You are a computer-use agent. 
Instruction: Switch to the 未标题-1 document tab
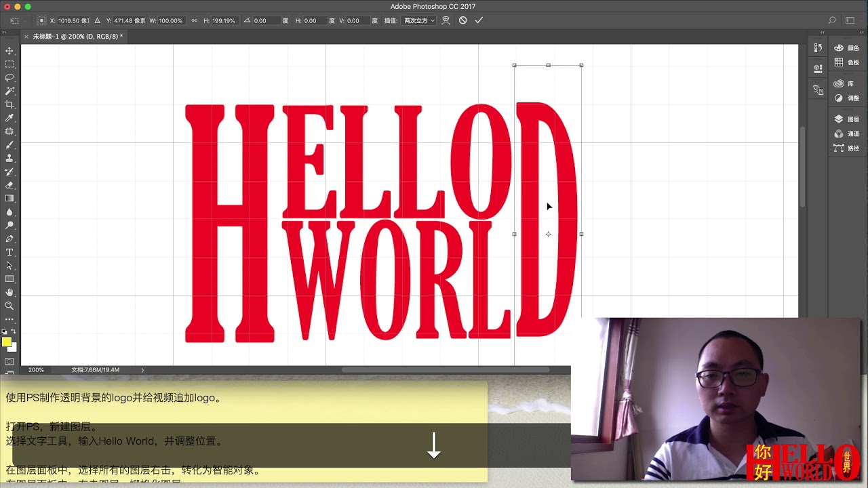(x=78, y=36)
